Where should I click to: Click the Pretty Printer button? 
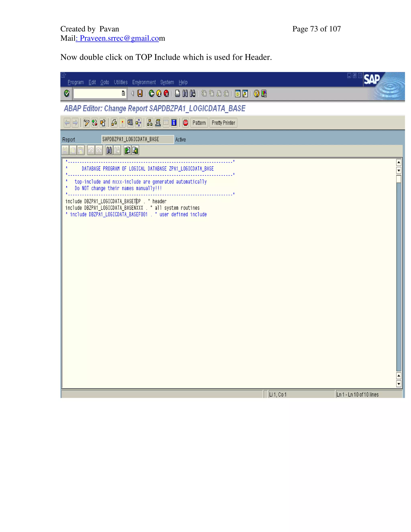tap(223, 123)
